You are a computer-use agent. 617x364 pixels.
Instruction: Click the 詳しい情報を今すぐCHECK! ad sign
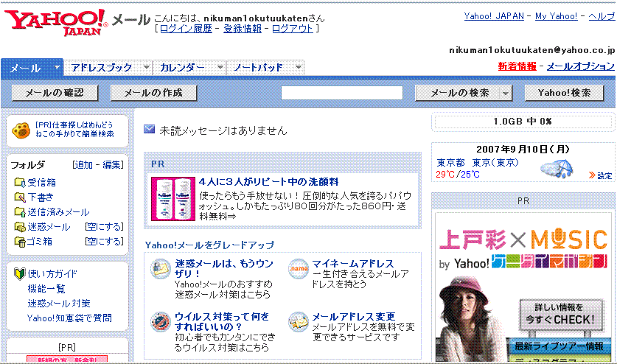[x=561, y=314]
